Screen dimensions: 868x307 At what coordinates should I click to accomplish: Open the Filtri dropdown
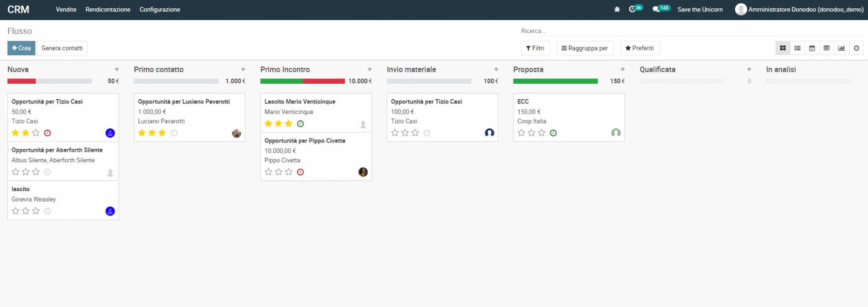point(535,48)
